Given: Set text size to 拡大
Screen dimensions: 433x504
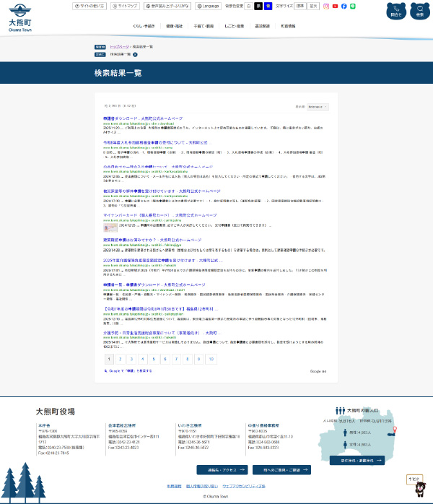Looking at the screenshot, I should click(312, 6).
